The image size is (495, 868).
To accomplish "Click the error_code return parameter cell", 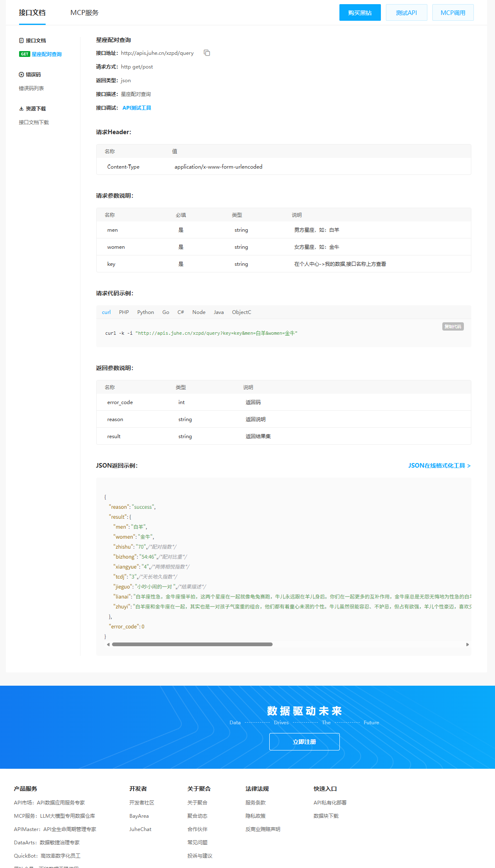I will click(x=120, y=402).
